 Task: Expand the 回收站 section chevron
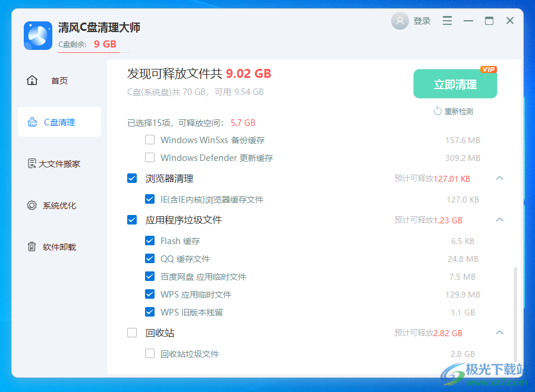click(500, 333)
